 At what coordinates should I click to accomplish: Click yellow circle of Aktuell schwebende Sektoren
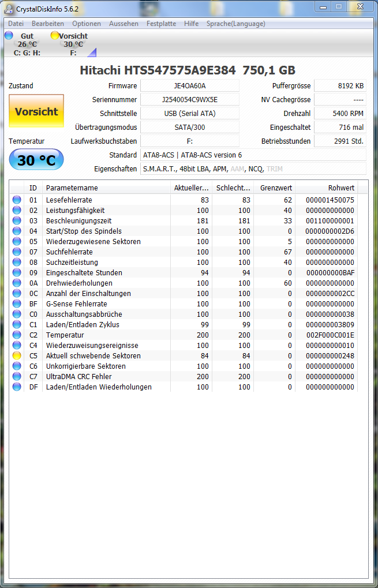tap(17, 355)
